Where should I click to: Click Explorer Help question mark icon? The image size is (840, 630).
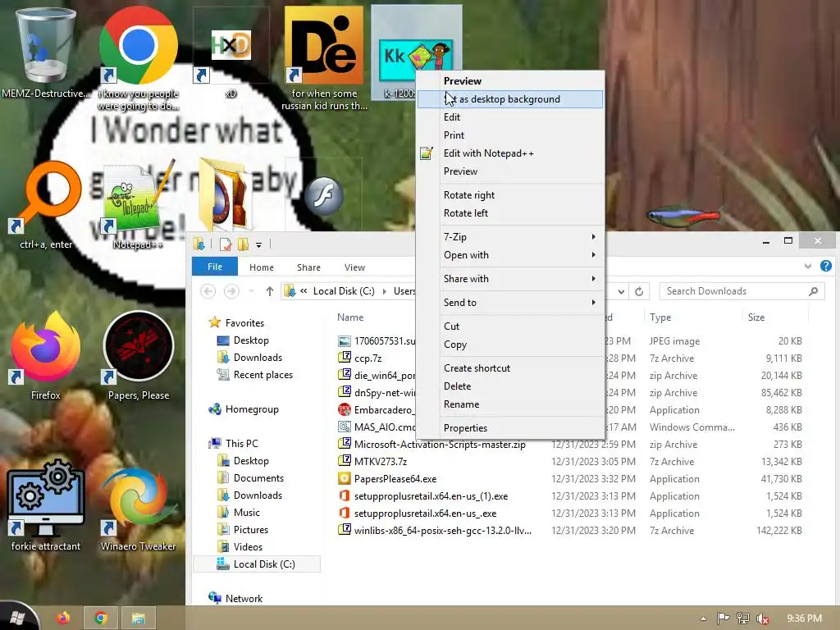[x=826, y=266]
